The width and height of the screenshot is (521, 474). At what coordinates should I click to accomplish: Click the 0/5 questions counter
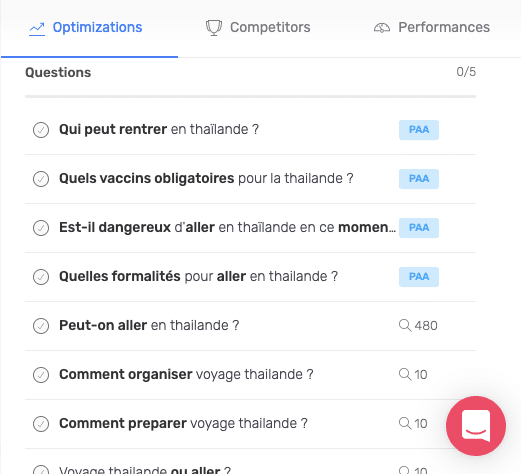tap(466, 72)
